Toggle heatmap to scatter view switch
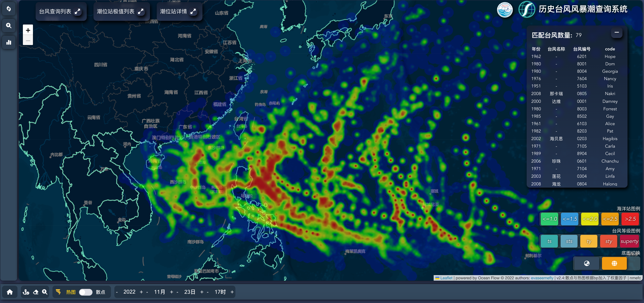This screenshot has height=303, width=644. [85, 292]
